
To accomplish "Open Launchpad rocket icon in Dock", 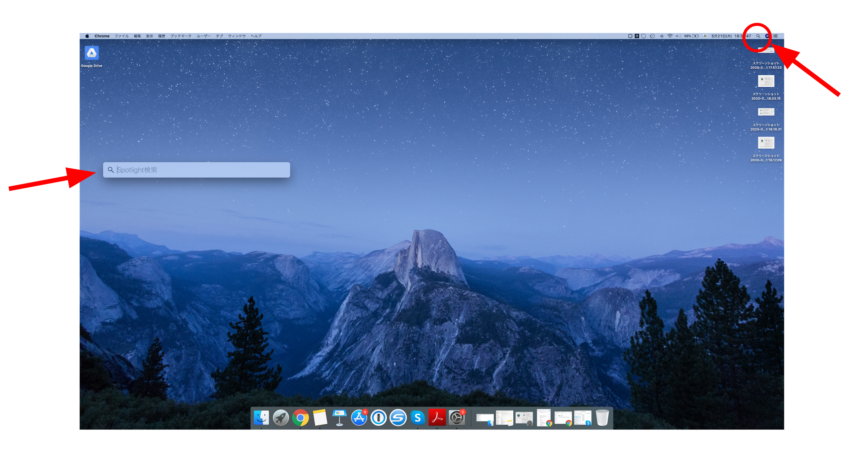I will (x=281, y=418).
